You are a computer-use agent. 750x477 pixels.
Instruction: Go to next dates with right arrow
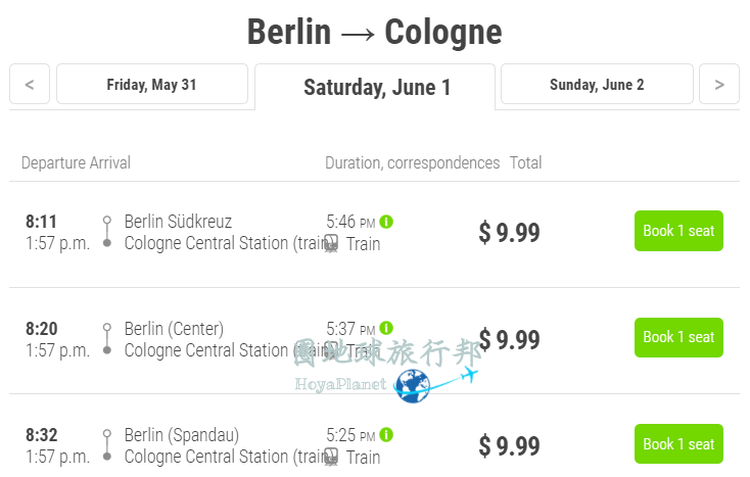tap(719, 84)
